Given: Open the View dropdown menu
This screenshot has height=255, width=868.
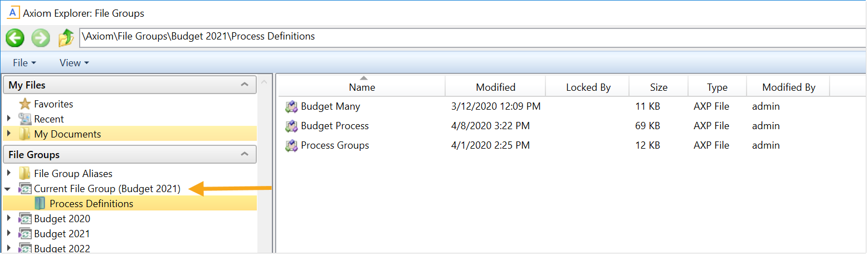Looking at the screenshot, I should coord(74,63).
